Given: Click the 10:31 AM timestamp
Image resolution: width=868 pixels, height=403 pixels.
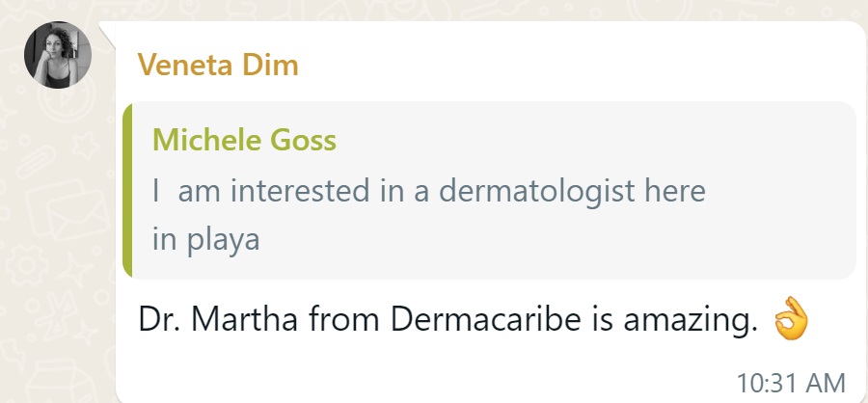Looking at the screenshot, I should [x=791, y=383].
